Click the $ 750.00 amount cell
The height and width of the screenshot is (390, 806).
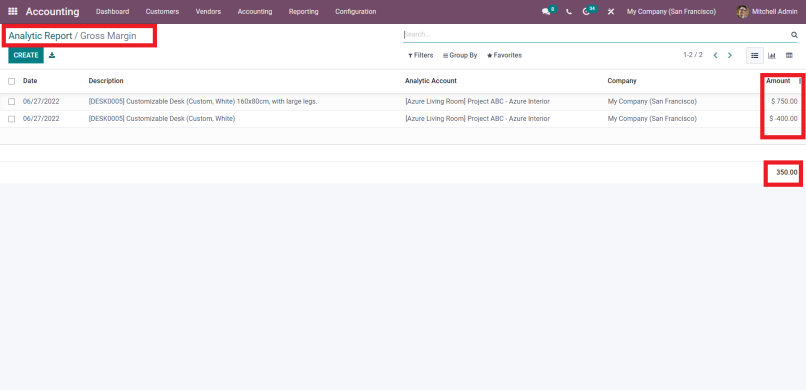[x=784, y=102]
